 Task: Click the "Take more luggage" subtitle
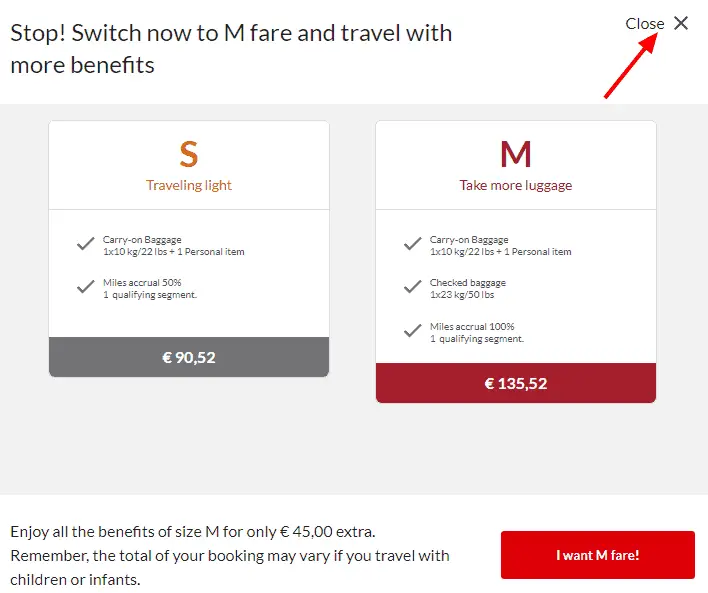515,185
